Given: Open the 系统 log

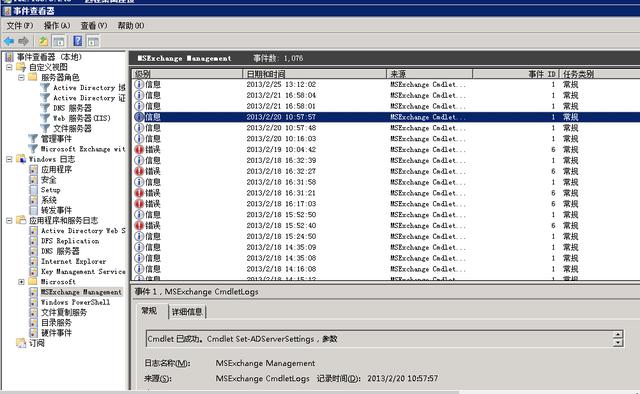Looking at the screenshot, I should [x=49, y=200].
